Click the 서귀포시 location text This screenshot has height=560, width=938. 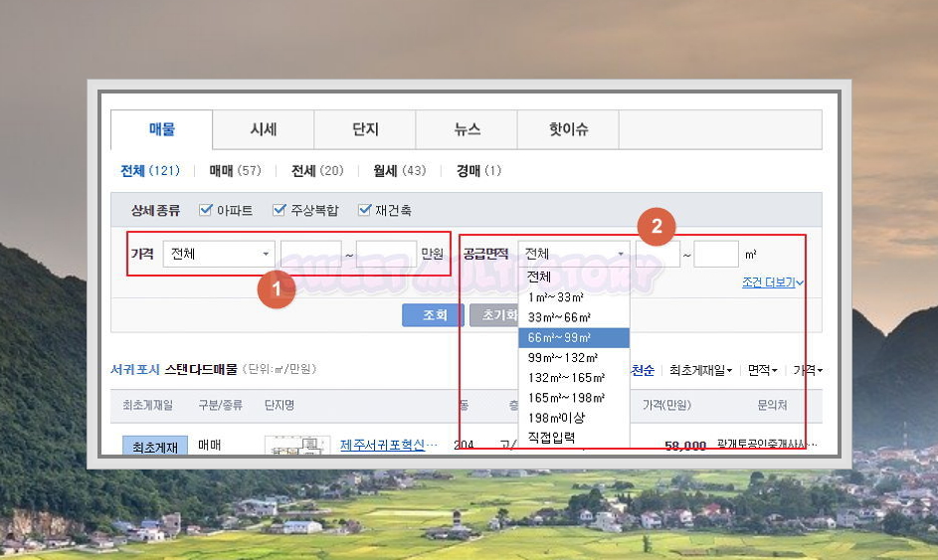135,370
